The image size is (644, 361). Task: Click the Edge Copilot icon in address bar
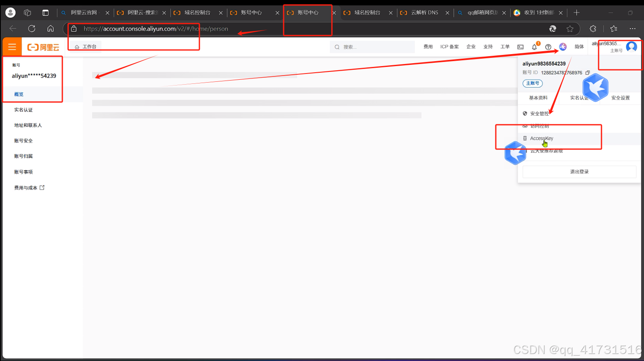point(553,28)
